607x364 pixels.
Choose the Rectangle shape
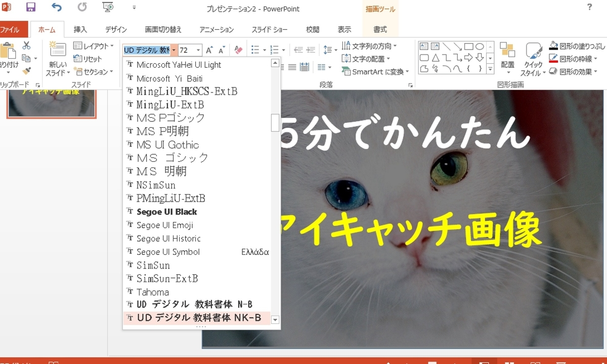coord(468,47)
